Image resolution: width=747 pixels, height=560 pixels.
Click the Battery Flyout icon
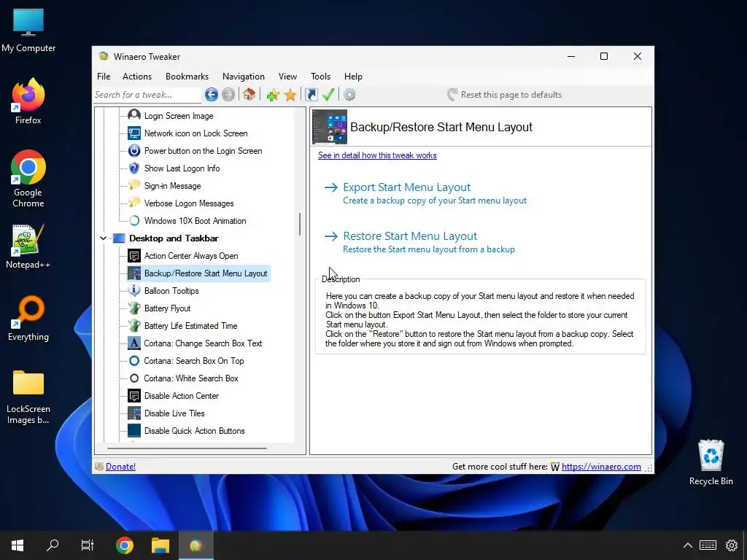click(134, 308)
